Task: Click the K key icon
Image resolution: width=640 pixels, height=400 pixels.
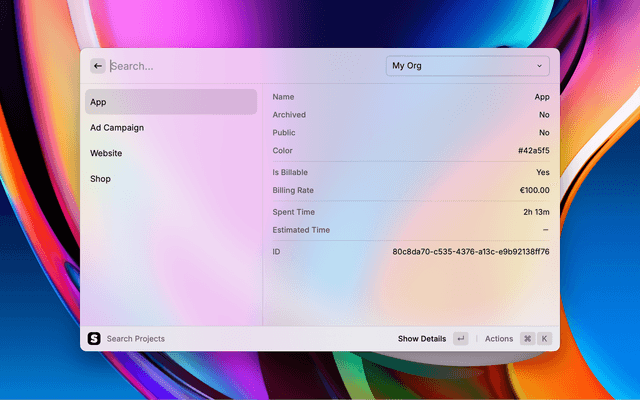Action: [545, 339]
